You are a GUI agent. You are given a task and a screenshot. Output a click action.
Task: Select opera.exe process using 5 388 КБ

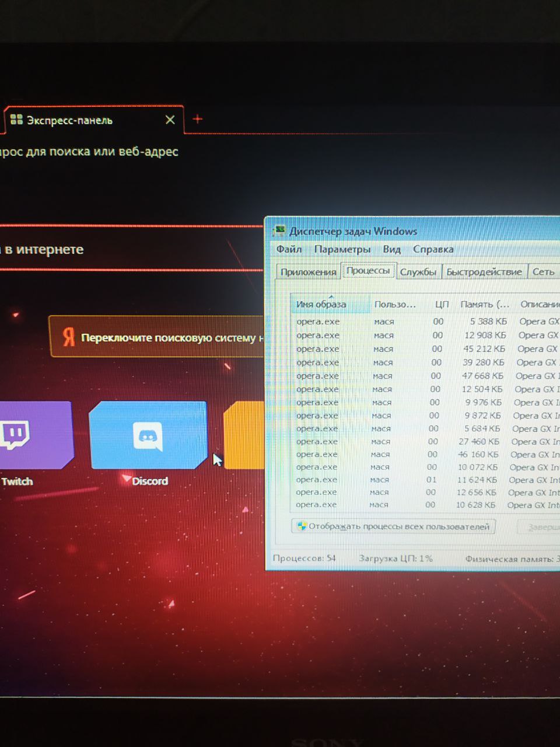click(426, 322)
